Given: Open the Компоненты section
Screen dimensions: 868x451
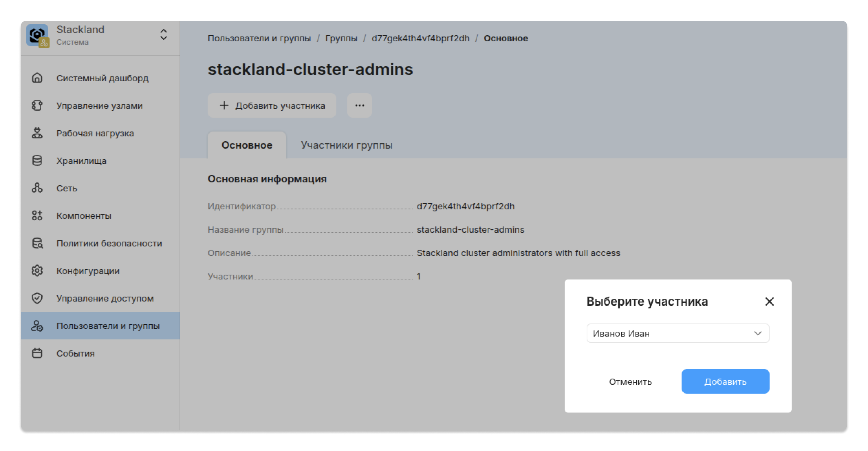Looking at the screenshot, I should pos(100,215).
